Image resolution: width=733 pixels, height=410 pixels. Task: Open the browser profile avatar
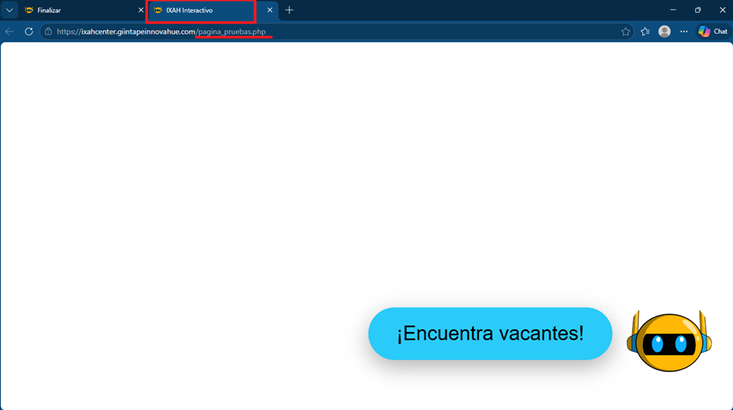pos(664,31)
